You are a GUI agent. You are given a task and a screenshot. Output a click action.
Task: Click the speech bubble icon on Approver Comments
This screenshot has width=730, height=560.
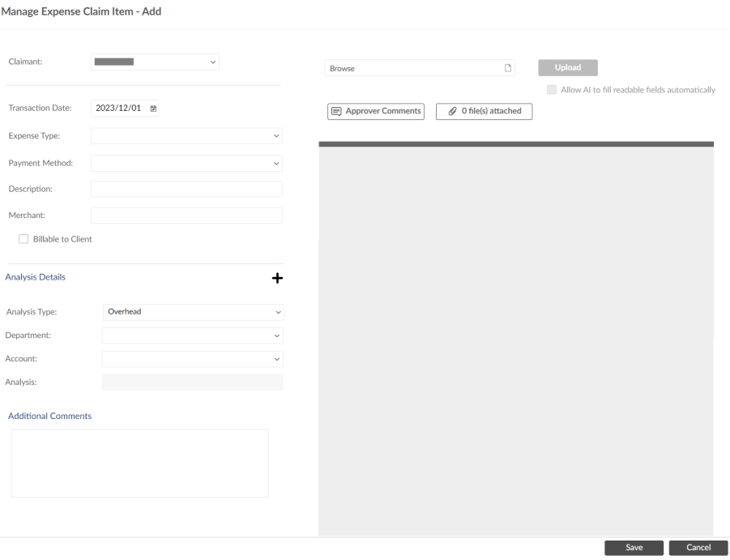pyautogui.click(x=336, y=111)
